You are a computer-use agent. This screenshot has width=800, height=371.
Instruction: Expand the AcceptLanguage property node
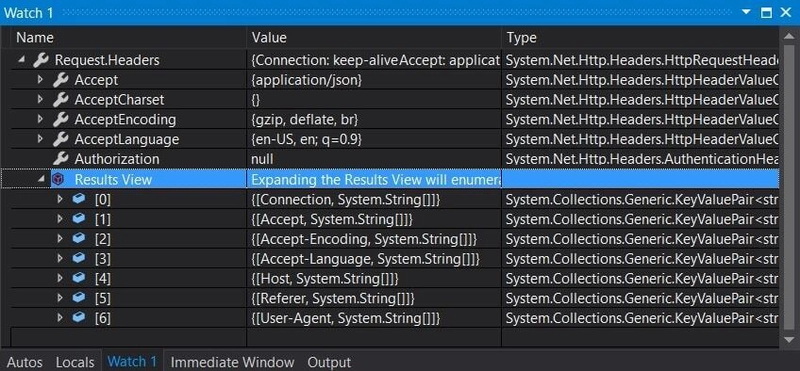41,139
